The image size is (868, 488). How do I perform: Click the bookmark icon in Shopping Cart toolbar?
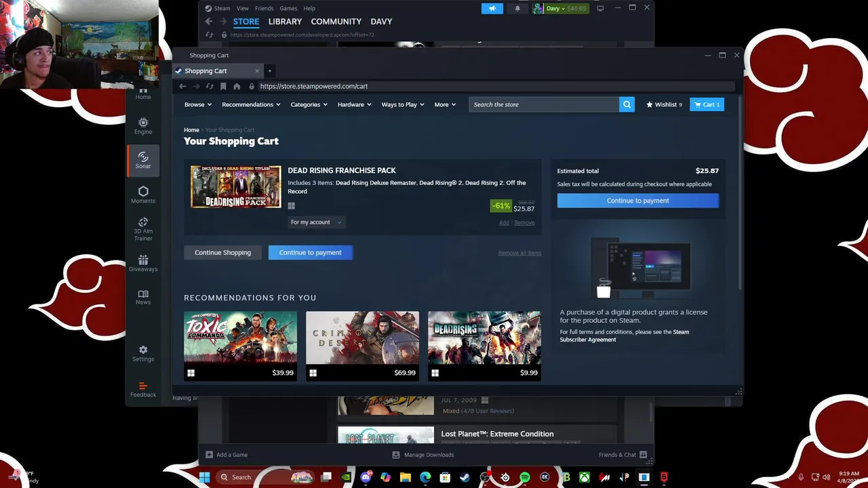point(223,86)
